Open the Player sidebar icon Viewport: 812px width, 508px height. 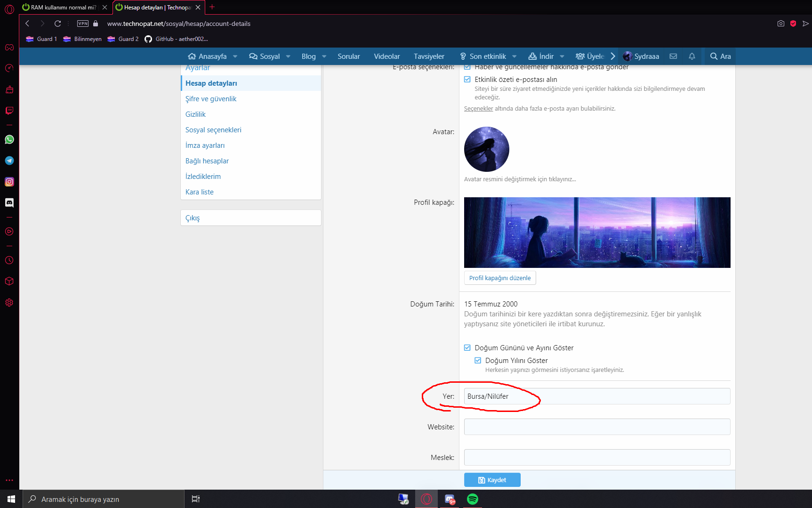click(9, 232)
